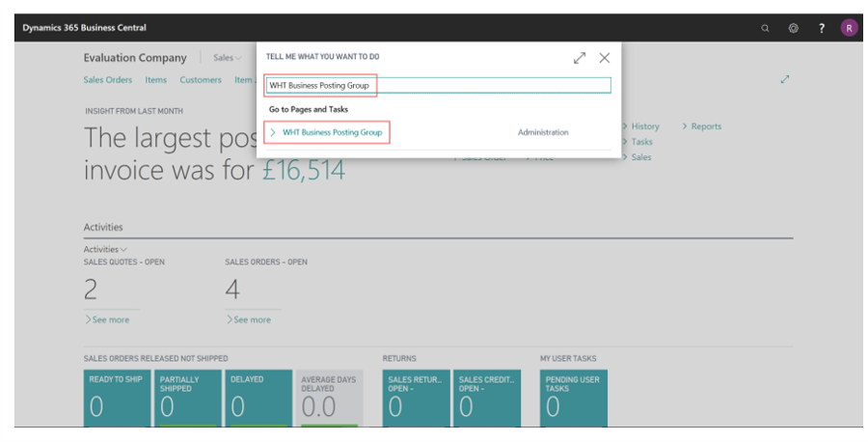Screen dimensions: 868x442
Task: Open Customers in the navigation bar
Action: [x=201, y=80]
